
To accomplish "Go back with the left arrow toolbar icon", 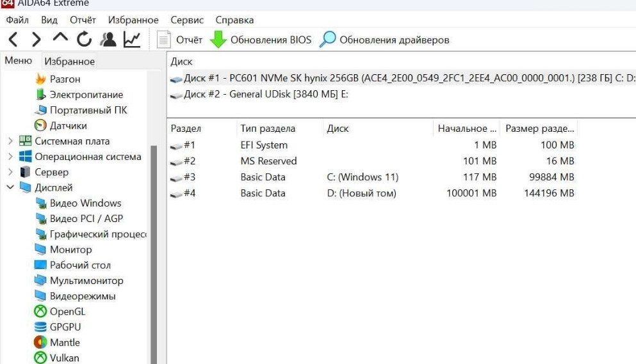I will click(13, 39).
